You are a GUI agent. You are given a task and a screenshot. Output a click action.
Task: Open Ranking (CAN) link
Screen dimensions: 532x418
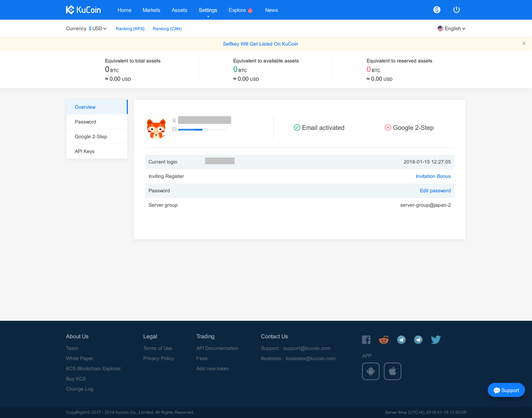[167, 29]
